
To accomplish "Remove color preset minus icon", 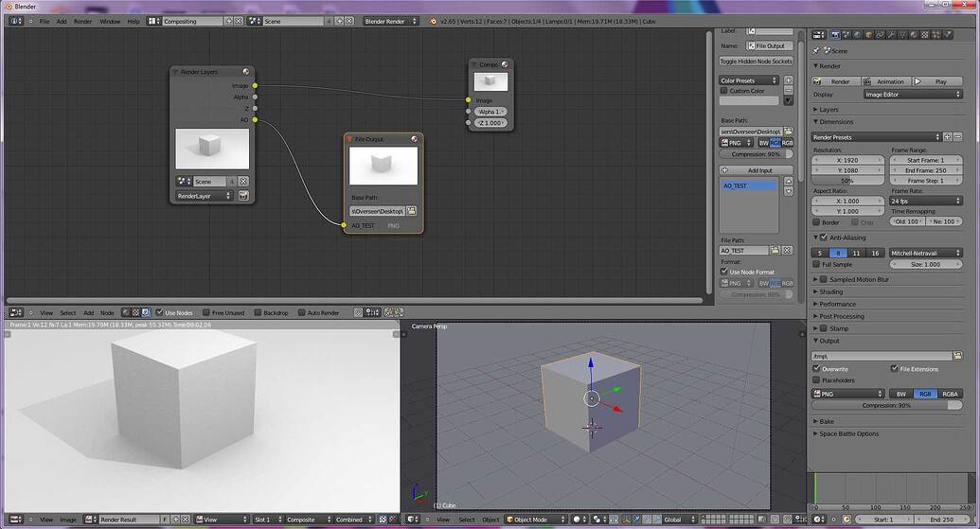I will click(788, 91).
